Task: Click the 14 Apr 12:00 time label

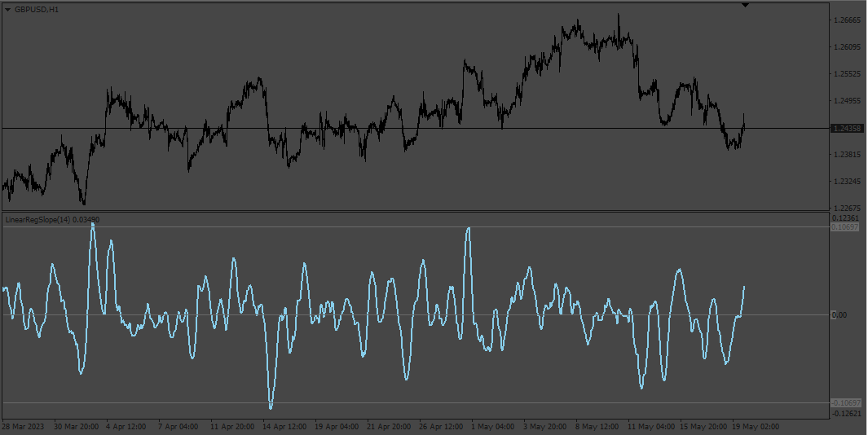Action: pyautogui.click(x=284, y=427)
